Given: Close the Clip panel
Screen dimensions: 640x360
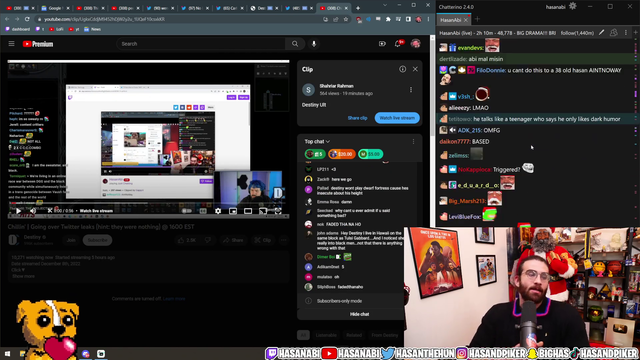Looking at the screenshot, I should tap(415, 69).
